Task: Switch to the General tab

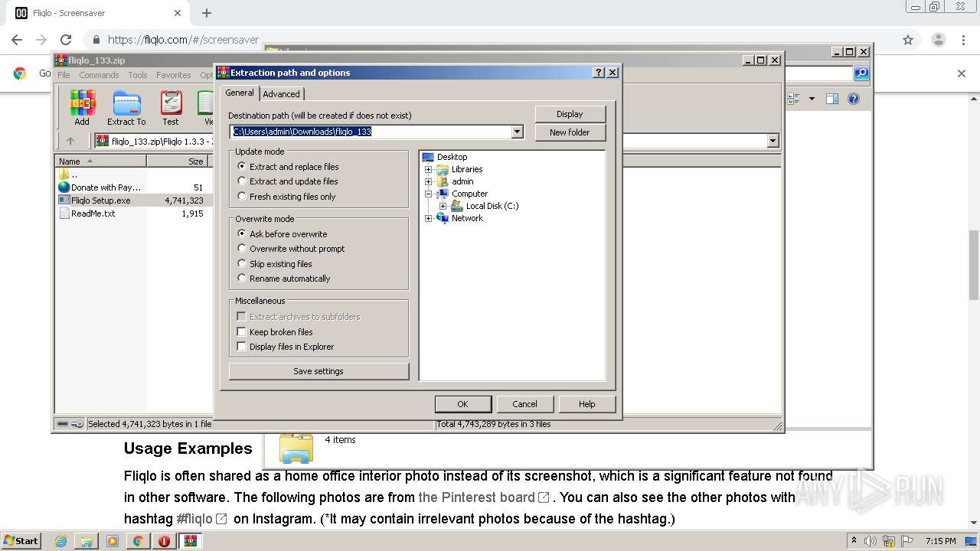Action: [x=239, y=93]
